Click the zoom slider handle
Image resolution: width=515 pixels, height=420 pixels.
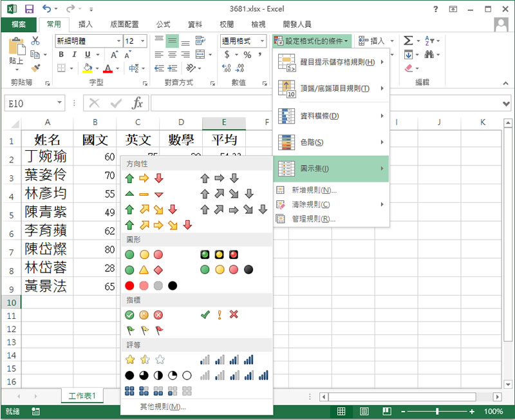coord(437,412)
